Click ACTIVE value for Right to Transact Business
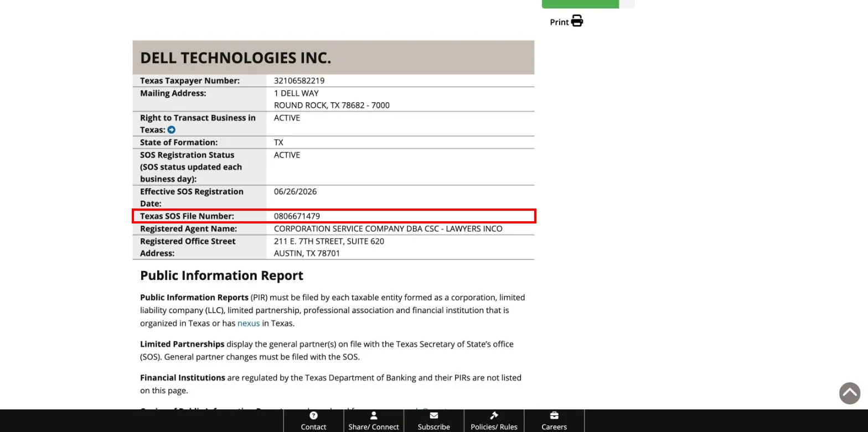 click(287, 118)
